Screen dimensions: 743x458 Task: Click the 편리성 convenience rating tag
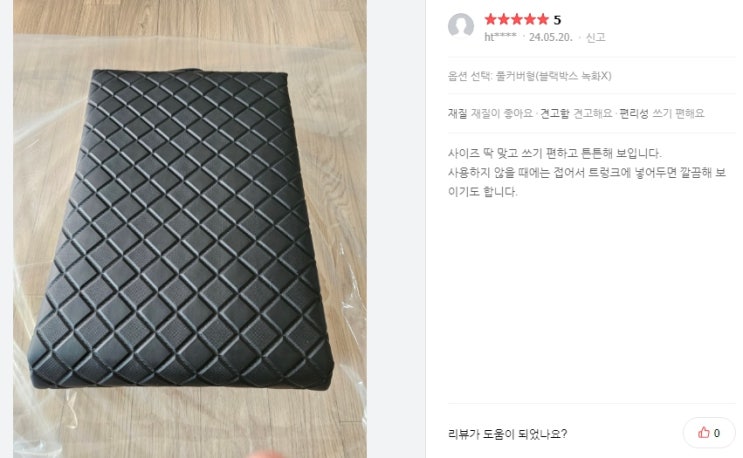634,114
